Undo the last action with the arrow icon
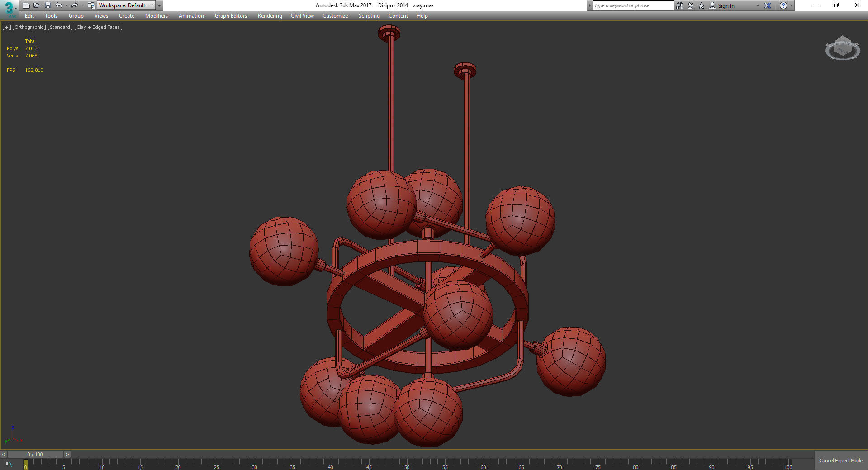The height and width of the screenshot is (470, 868). point(59,5)
